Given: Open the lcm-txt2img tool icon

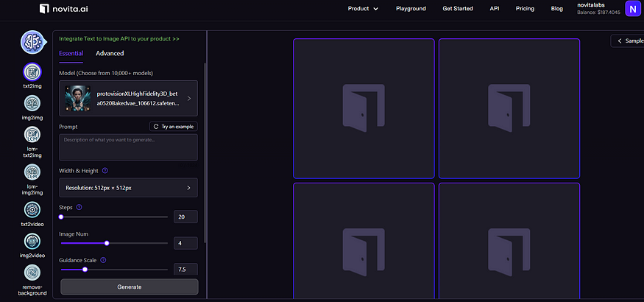Looking at the screenshot, I should [x=32, y=134].
